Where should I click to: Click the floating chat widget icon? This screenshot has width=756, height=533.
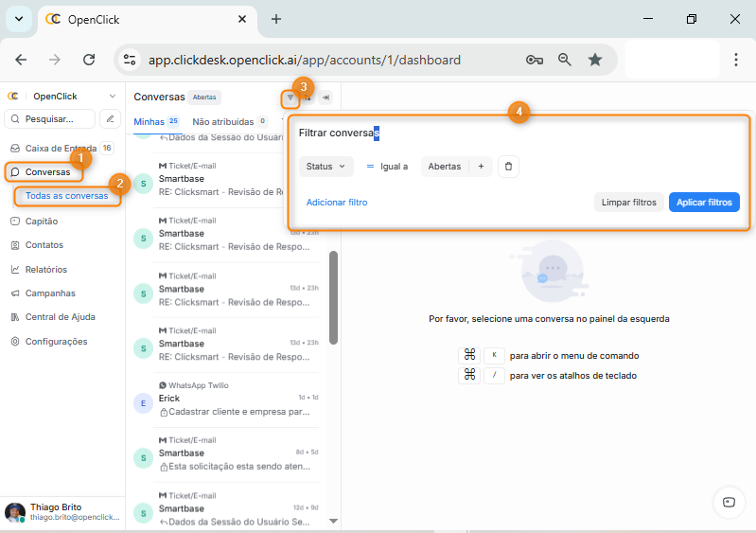point(728,502)
